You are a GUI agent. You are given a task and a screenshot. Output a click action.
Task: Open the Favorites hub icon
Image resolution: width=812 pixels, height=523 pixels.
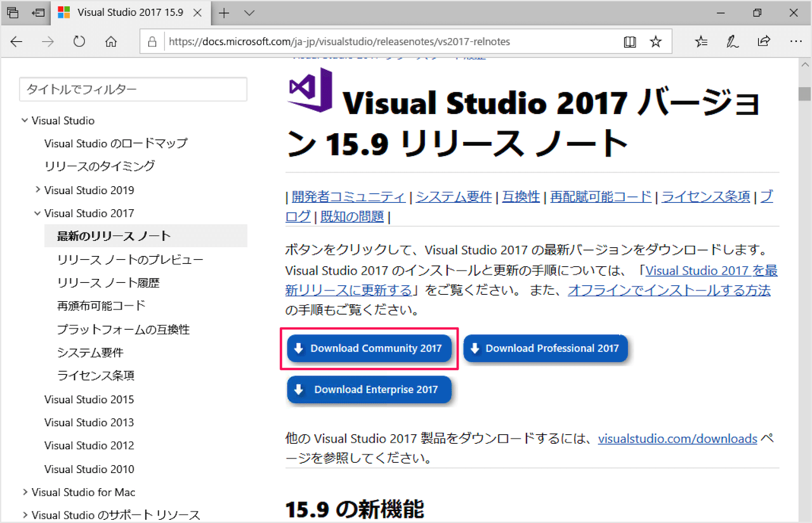pos(701,42)
